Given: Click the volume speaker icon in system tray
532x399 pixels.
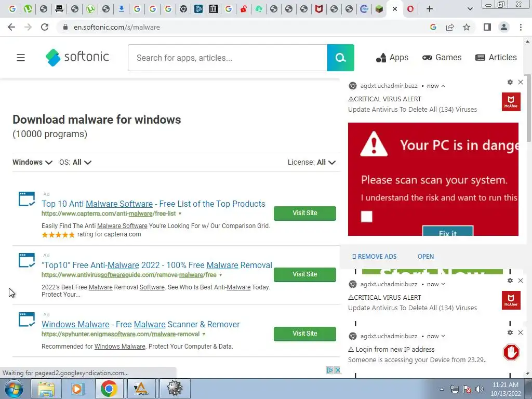Looking at the screenshot, I should click(x=480, y=389).
